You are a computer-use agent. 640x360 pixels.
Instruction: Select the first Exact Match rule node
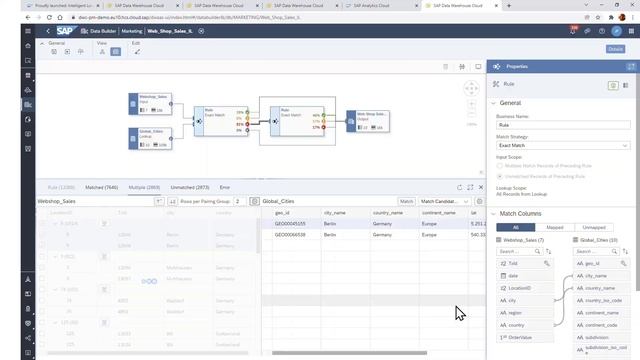click(221, 121)
